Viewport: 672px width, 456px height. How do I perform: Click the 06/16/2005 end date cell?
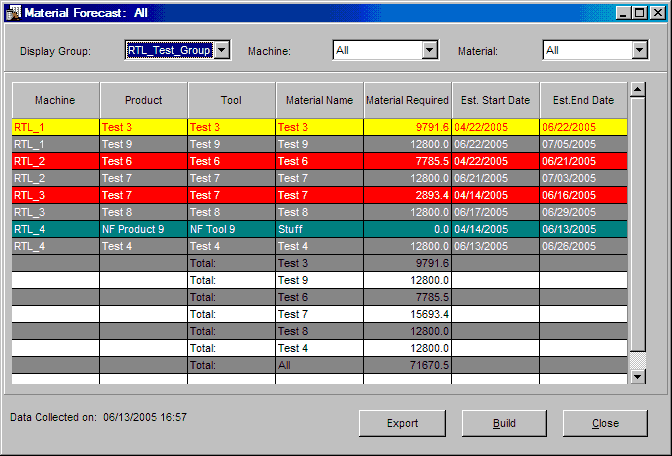click(583, 195)
